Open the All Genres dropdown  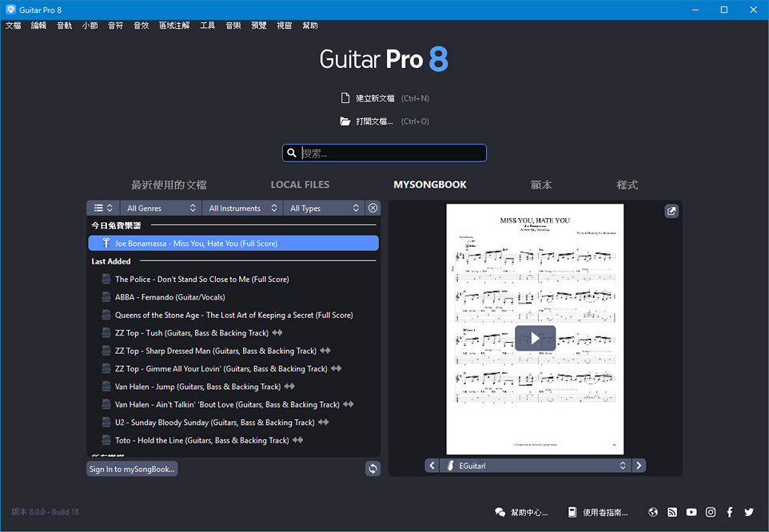[161, 208]
